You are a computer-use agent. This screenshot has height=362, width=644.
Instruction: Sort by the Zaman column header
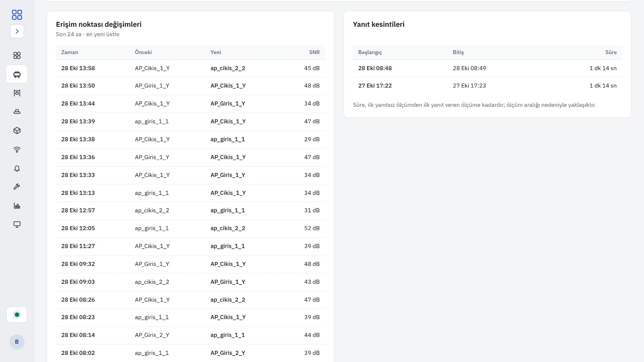pyautogui.click(x=70, y=52)
